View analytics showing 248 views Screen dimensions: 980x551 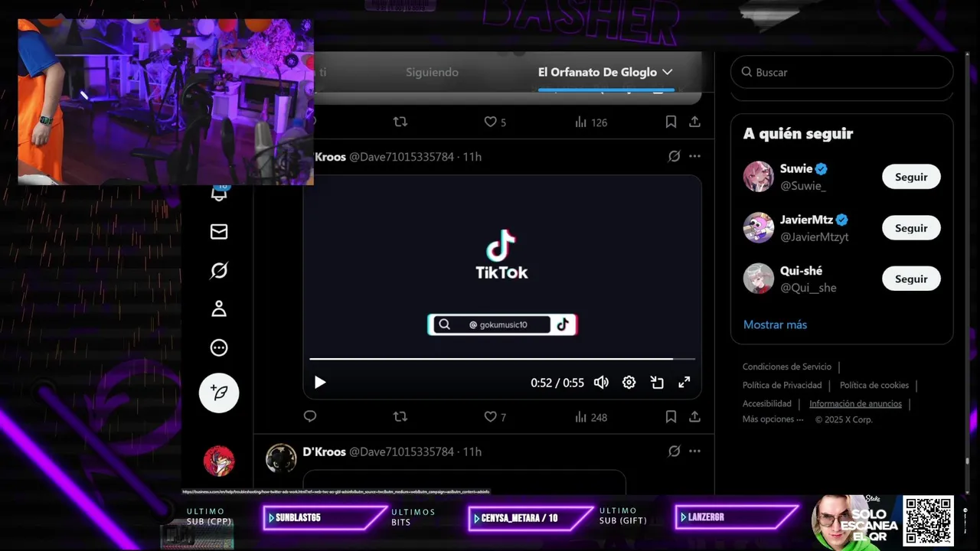point(590,417)
